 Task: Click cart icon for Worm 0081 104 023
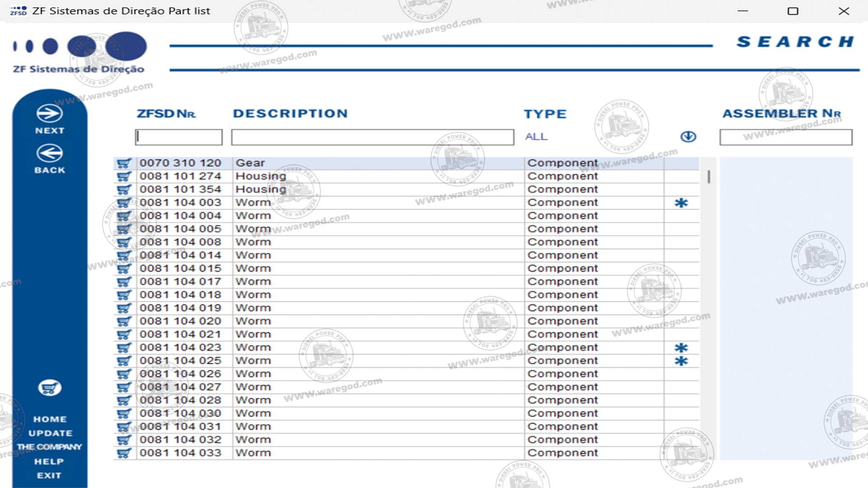(123, 347)
